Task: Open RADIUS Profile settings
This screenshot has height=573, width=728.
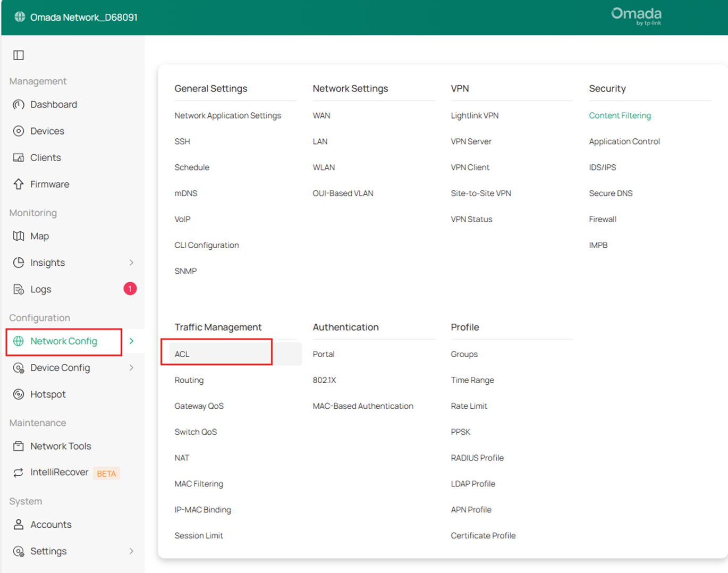Action: pyautogui.click(x=477, y=458)
